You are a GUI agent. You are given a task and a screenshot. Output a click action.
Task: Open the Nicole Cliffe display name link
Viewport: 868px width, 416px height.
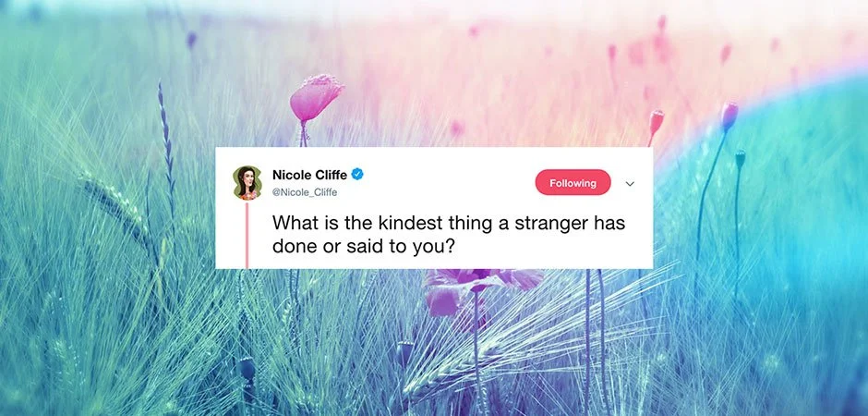[x=309, y=175]
